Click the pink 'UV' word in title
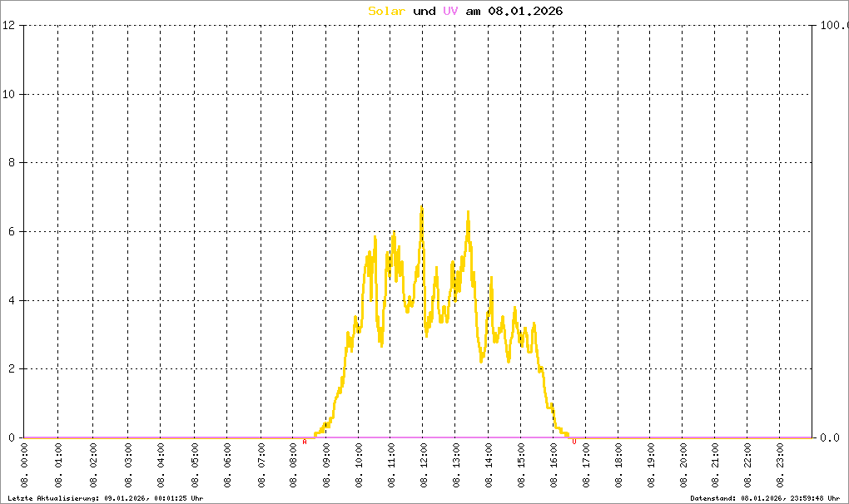 (450, 11)
